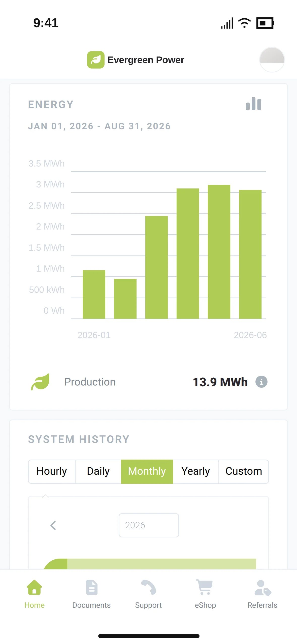Tap the 2026-01 January bar
Viewport: 297px width, 644px height.
94,294
